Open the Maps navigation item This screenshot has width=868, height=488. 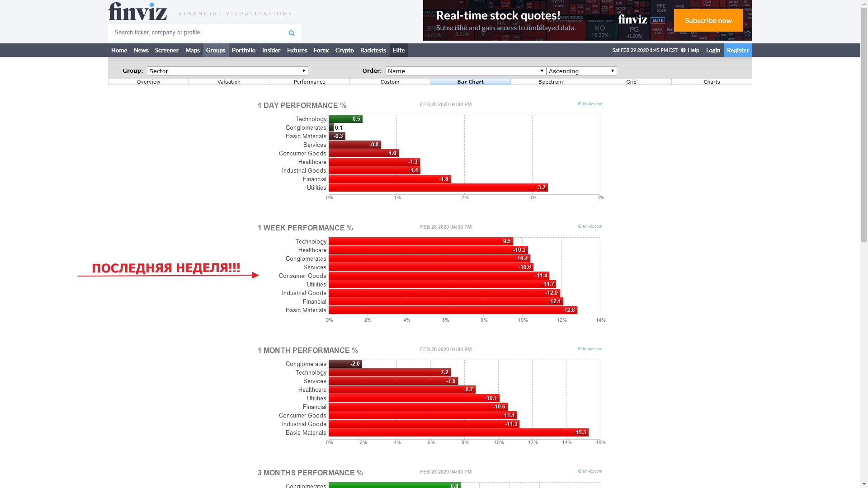point(192,50)
